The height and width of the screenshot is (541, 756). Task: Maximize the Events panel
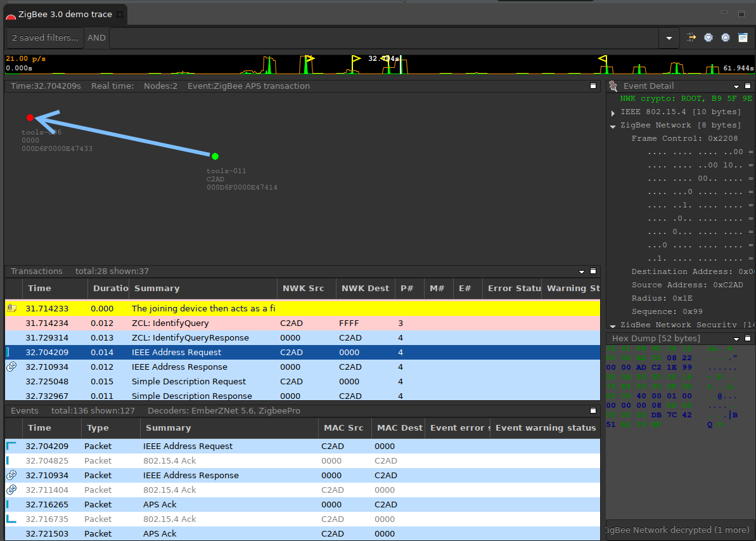coord(593,410)
